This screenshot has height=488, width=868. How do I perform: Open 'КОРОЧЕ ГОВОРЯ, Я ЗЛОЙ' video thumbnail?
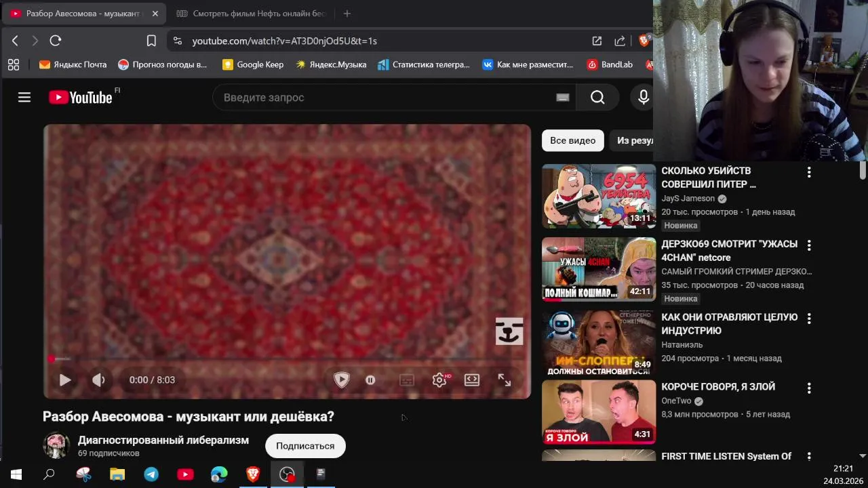[x=599, y=411]
